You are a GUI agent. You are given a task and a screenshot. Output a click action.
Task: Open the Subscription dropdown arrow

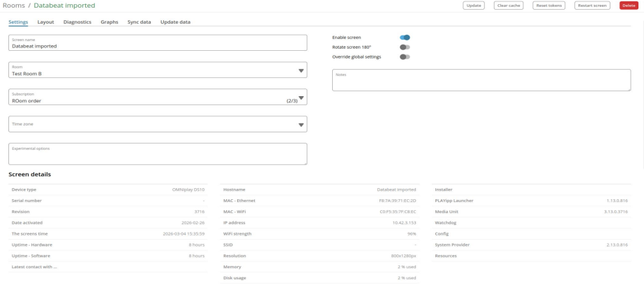(x=301, y=98)
